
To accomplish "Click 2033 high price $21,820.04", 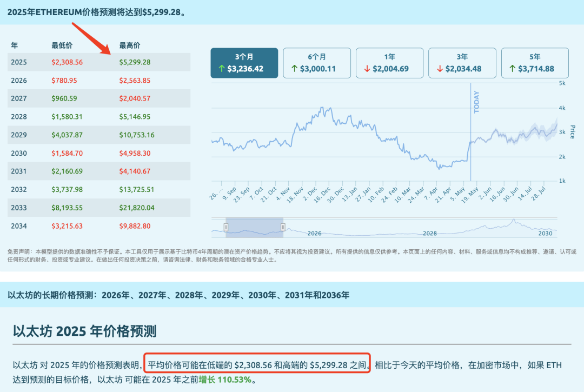I will coord(137,208).
